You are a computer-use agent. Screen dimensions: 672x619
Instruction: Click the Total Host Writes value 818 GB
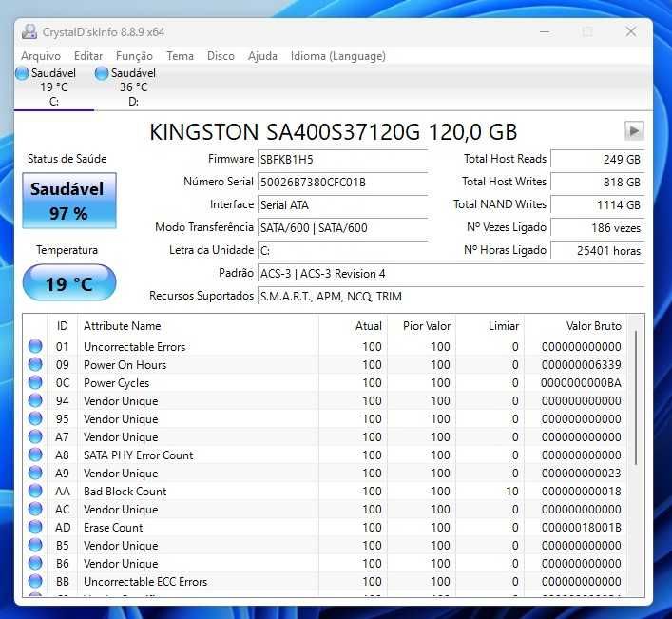pos(598,183)
